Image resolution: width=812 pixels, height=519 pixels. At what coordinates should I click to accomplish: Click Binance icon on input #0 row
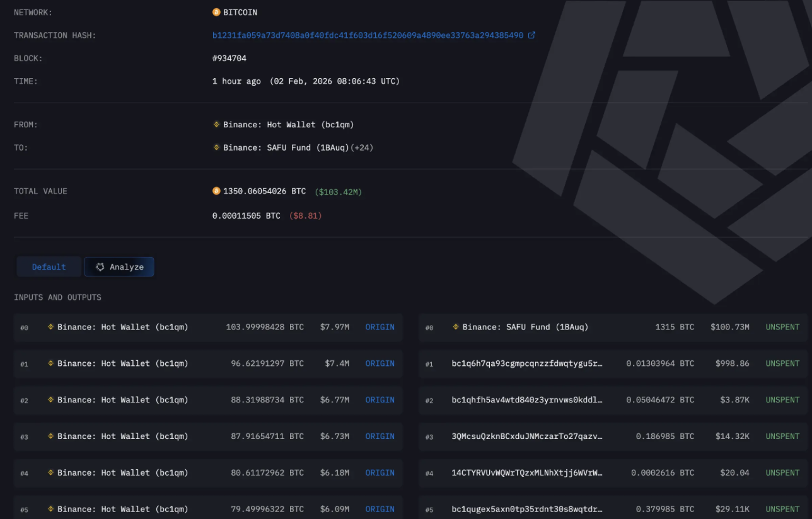tap(51, 327)
